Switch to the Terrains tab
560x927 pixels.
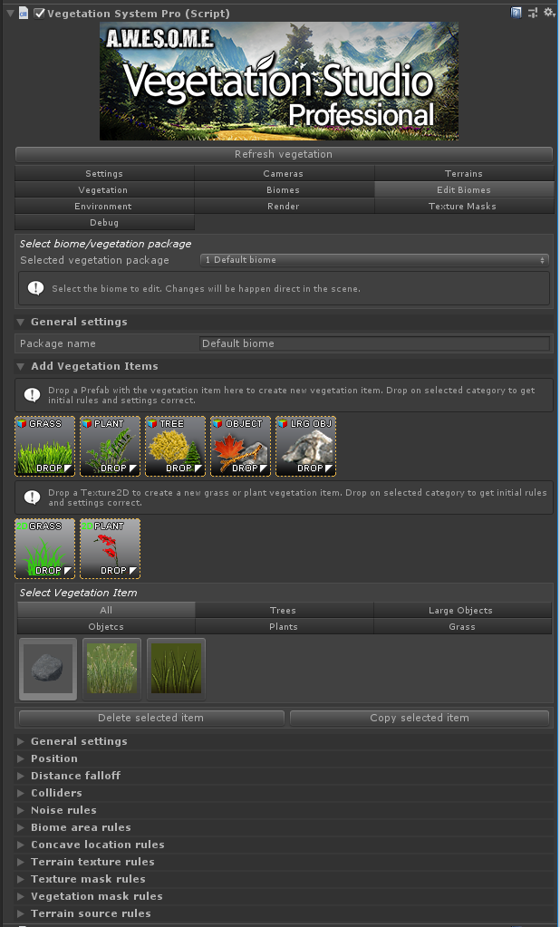pos(464,173)
